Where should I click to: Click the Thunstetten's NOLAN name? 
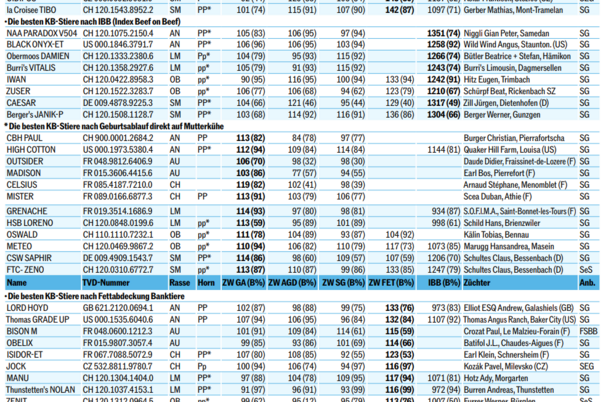pos(41,390)
